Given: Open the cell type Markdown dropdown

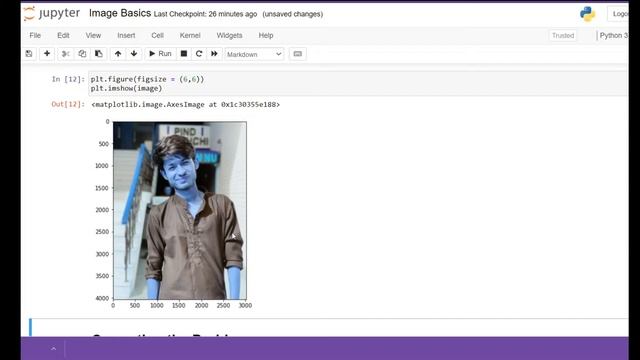Looking at the screenshot, I should [x=254, y=54].
